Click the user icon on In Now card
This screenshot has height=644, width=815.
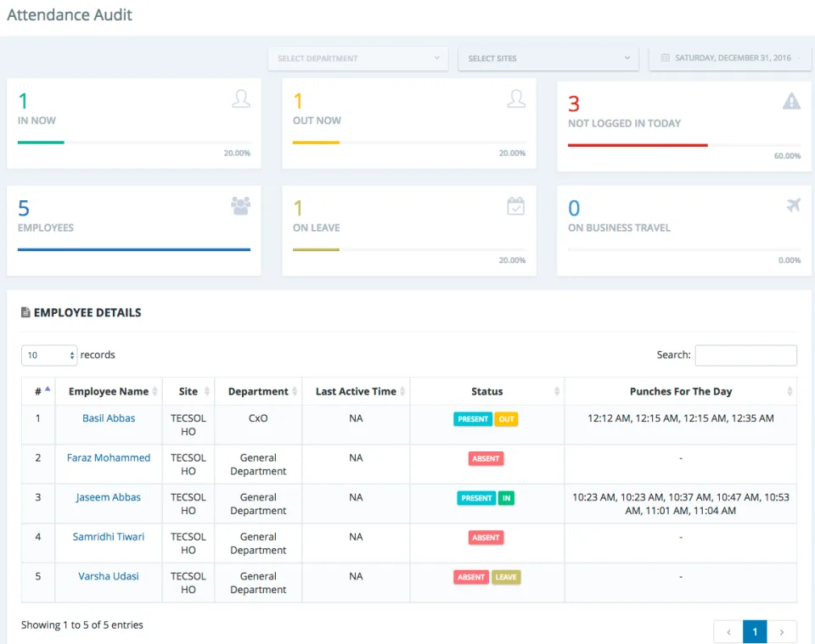click(x=241, y=98)
